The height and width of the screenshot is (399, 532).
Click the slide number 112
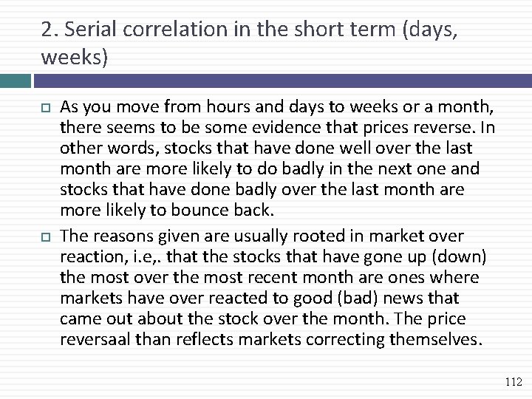(514, 382)
